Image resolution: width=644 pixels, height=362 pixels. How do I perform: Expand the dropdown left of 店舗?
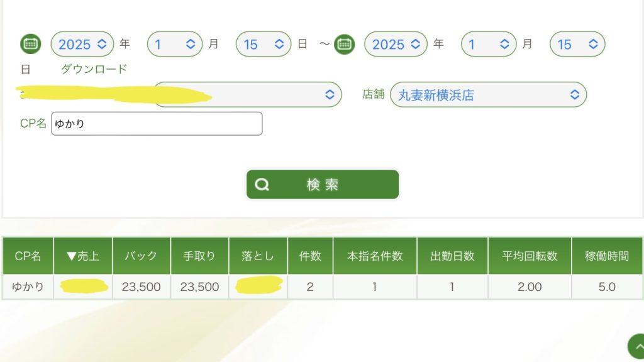point(248,95)
